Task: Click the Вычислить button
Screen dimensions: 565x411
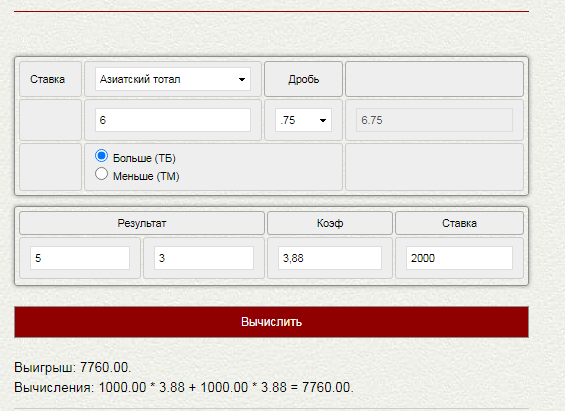Action: coord(271,322)
